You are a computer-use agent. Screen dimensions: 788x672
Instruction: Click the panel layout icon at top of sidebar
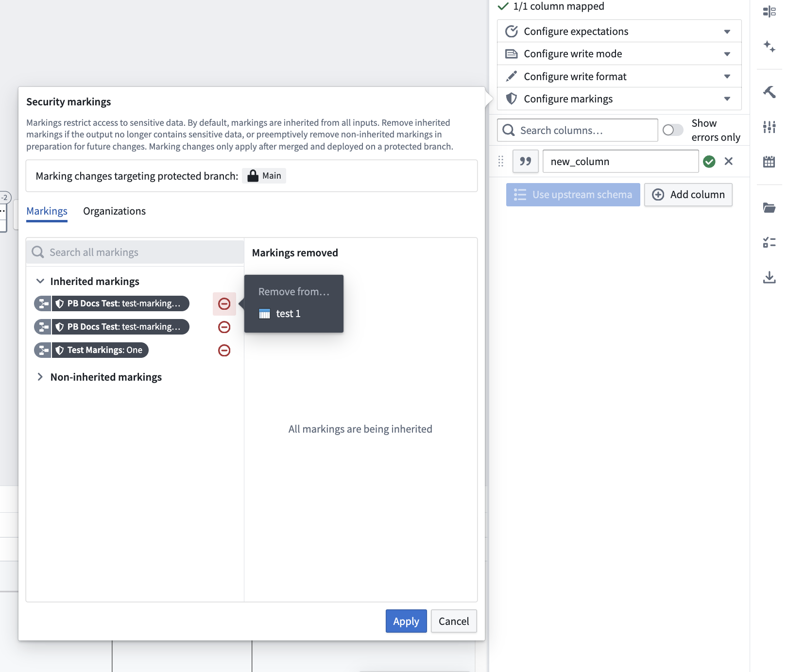[x=769, y=12]
